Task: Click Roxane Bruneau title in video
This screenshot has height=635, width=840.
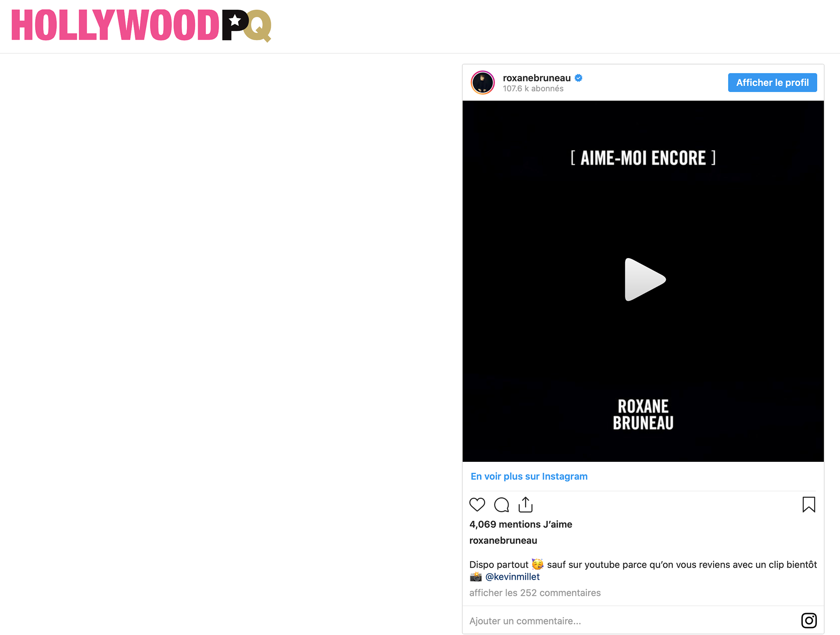Action: 643,414
